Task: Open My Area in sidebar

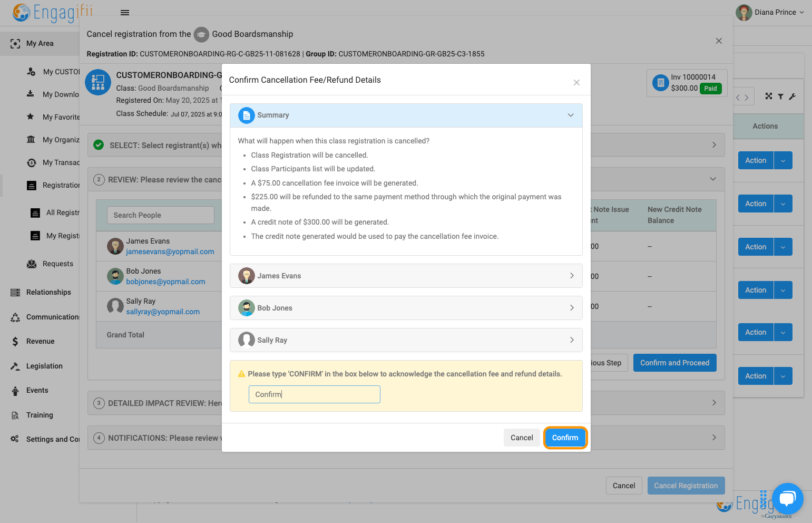Action: pos(40,44)
